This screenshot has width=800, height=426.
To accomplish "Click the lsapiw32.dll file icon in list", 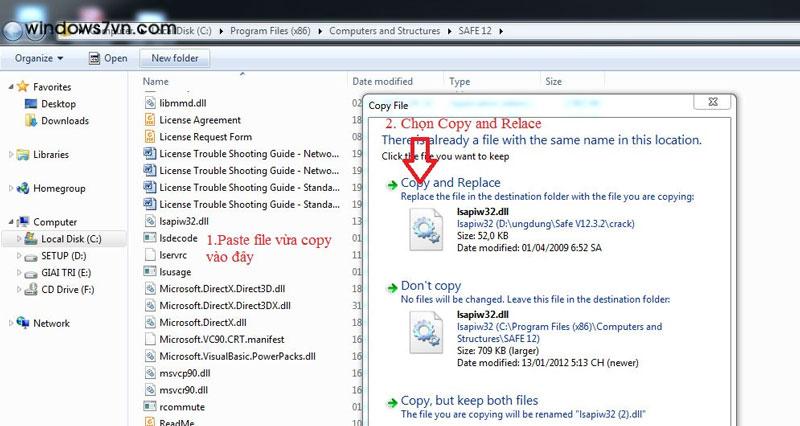I will tap(149, 221).
